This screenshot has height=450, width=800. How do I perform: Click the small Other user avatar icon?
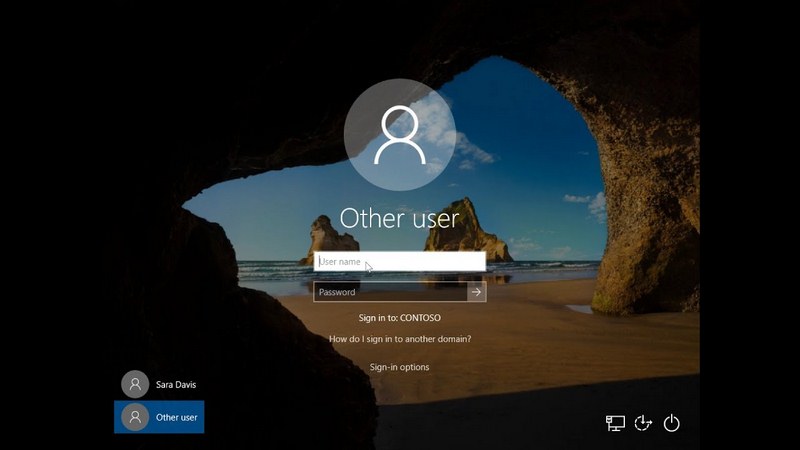click(x=135, y=417)
